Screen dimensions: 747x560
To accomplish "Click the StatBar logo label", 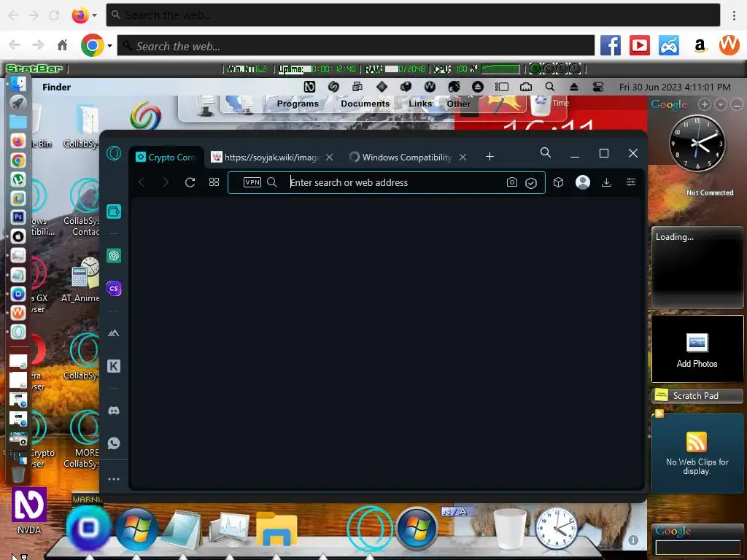I will click(x=34, y=69).
